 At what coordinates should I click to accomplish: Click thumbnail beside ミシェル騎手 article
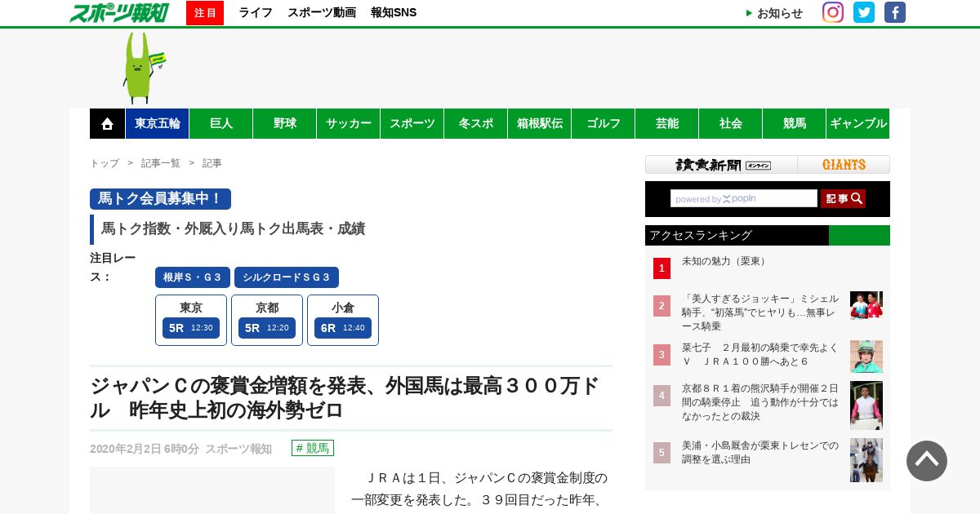click(866, 305)
